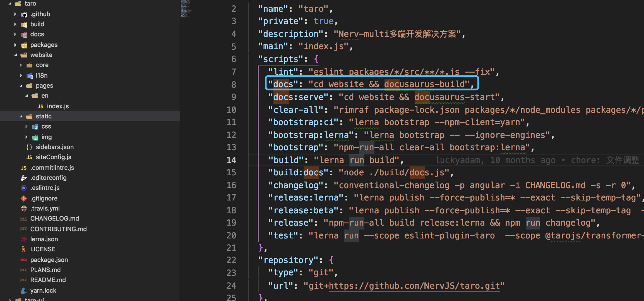This screenshot has width=644, height=301.
Task: Expand the img folder arrow
Action: pos(27,137)
